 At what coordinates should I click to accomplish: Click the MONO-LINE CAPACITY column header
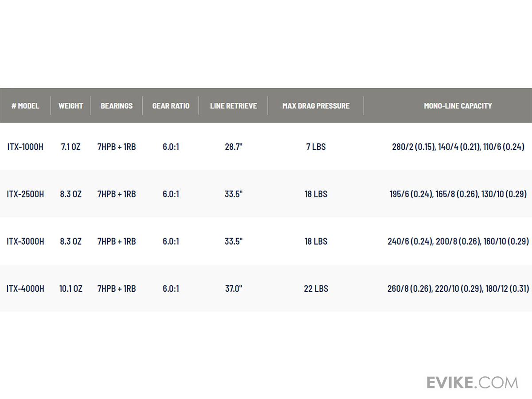(x=458, y=106)
